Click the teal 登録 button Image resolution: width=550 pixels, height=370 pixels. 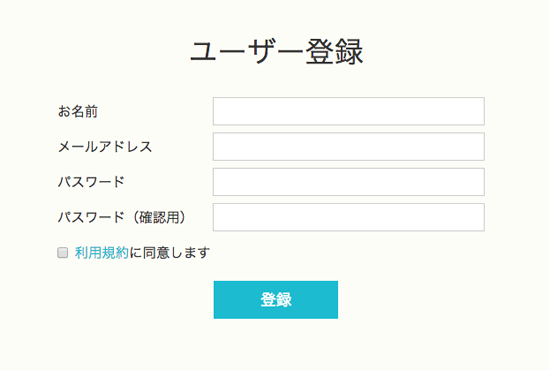click(276, 300)
